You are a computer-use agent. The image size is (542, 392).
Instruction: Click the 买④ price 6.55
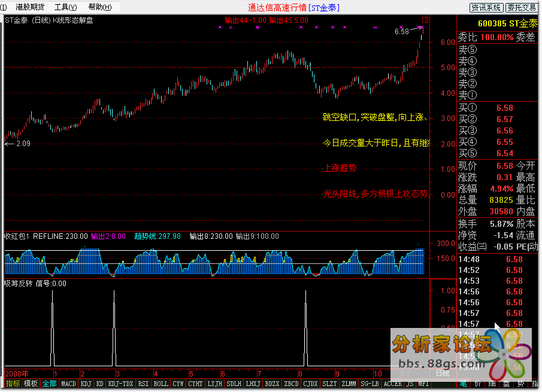click(x=505, y=142)
